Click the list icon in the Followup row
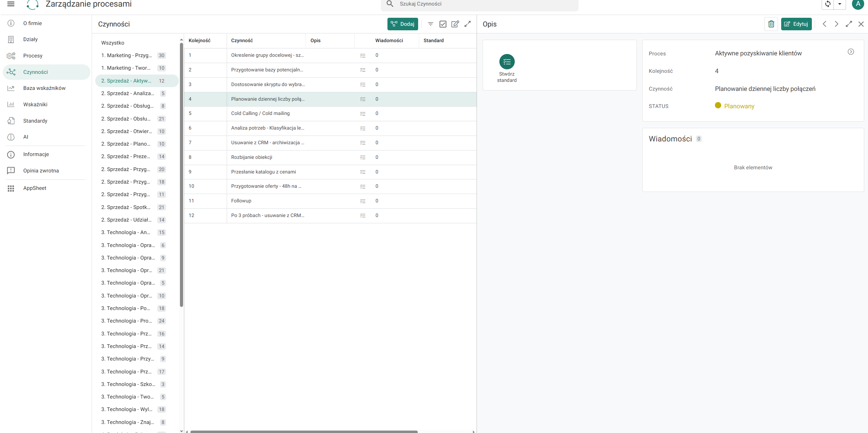This screenshot has width=868, height=433. (x=363, y=201)
